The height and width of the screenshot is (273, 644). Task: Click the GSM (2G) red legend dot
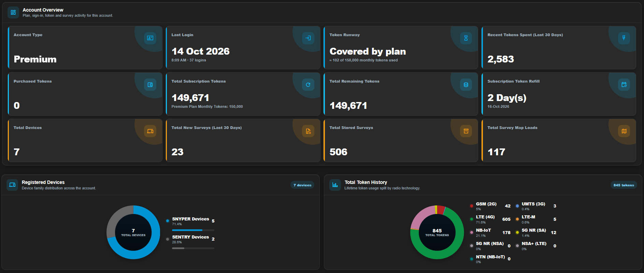click(472, 206)
